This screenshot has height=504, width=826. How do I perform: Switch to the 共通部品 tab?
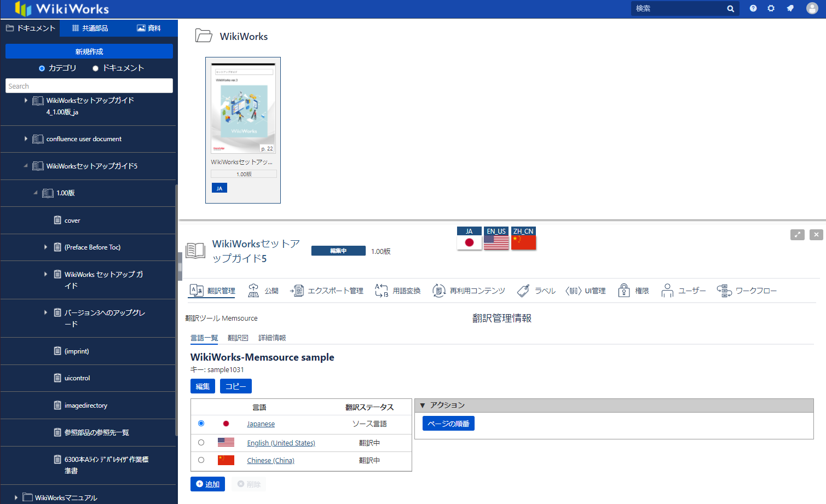pos(90,28)
